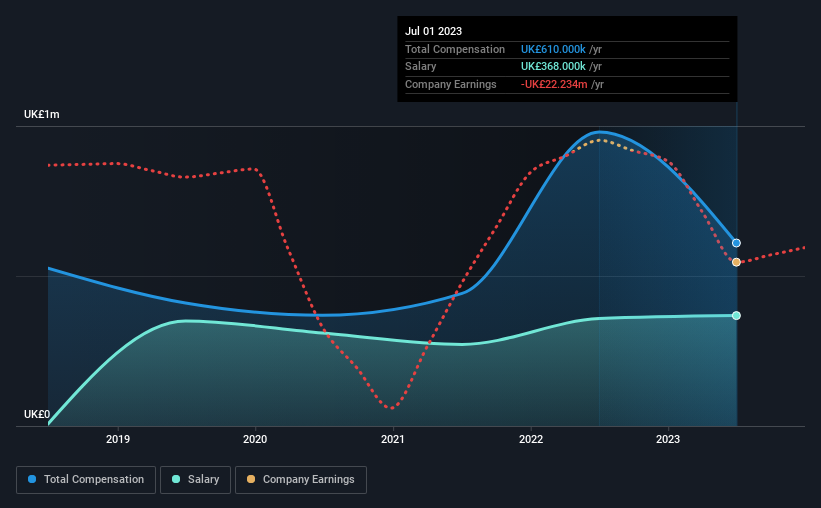Select the orange Company Earnings data point
Image resolution: width=821 pixels, height=508 pixels.
coord(736,262)
